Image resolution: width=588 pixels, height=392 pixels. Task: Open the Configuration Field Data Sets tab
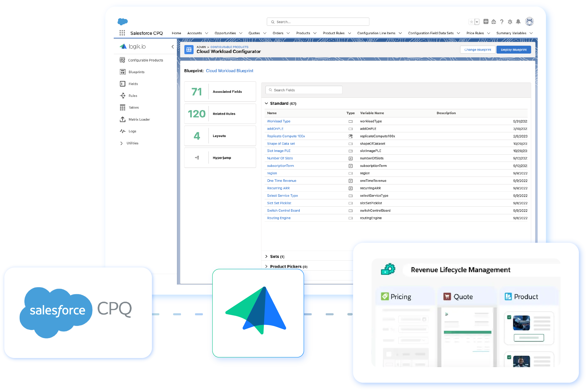(x=431, y=33)
